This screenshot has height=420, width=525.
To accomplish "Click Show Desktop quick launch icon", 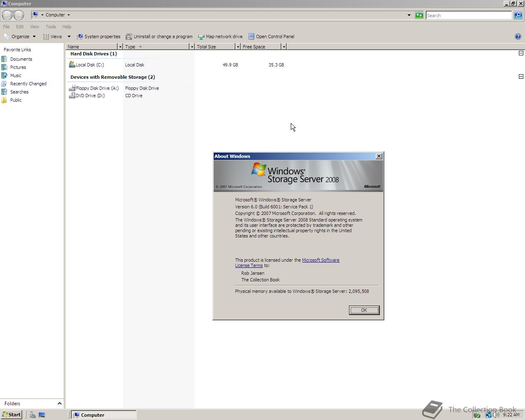I will [x=42, y=415].
